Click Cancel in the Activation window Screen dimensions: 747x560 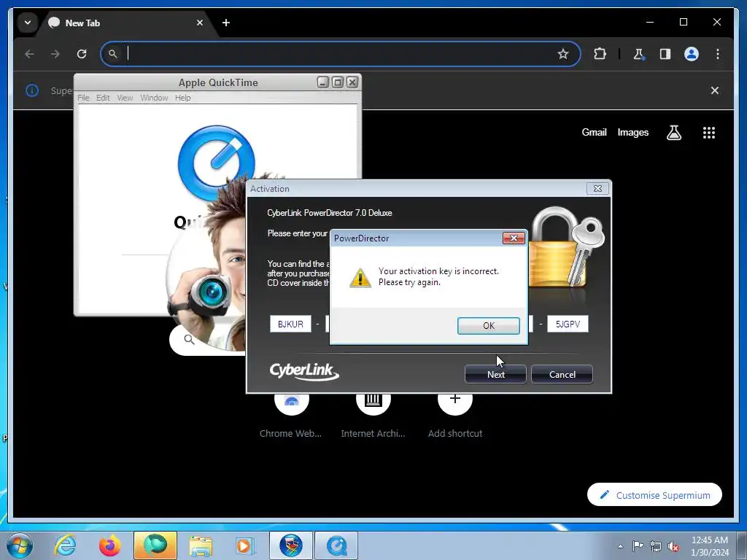tap(562, 374)
